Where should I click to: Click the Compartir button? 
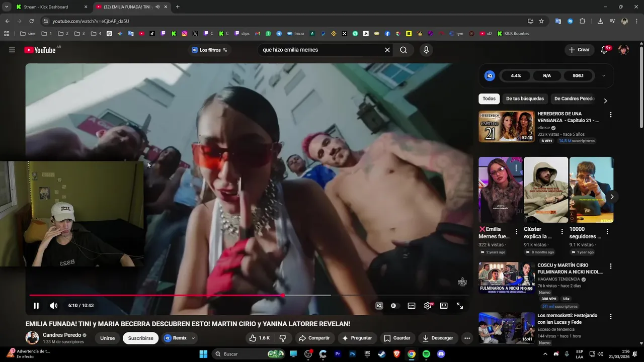314,338
